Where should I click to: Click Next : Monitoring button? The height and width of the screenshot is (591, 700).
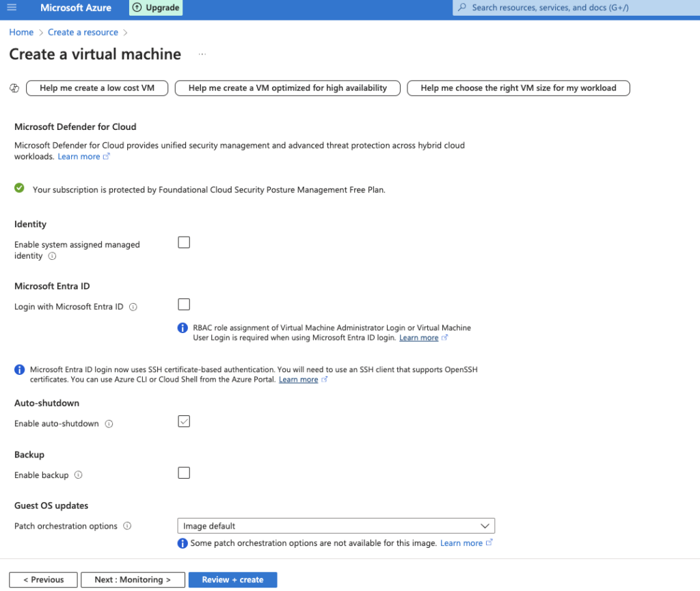(133, 580)
